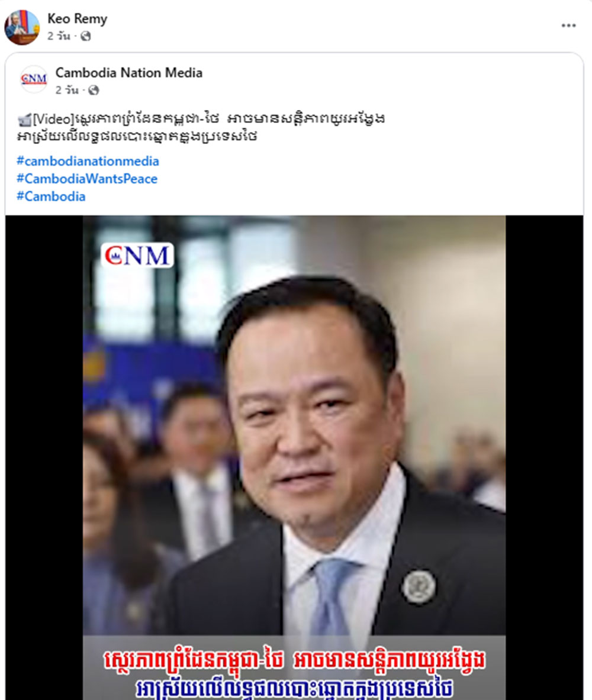
Task: Click the blue Khmer subtitle line on video
Action: 294,688
